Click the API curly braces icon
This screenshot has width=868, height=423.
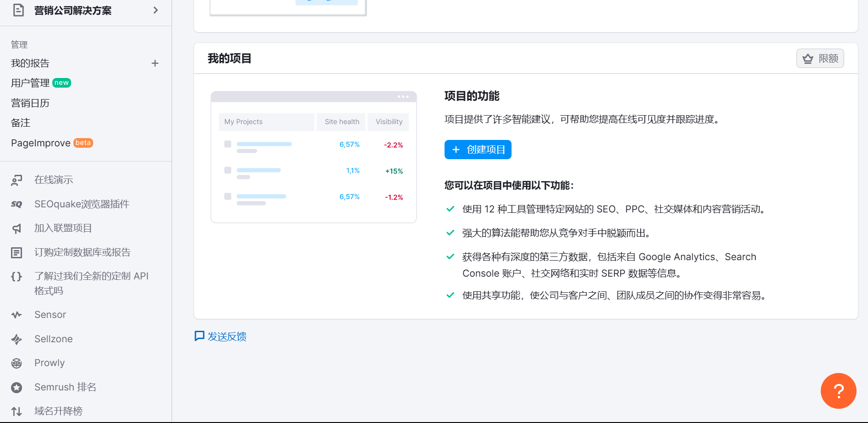point(17,276)
